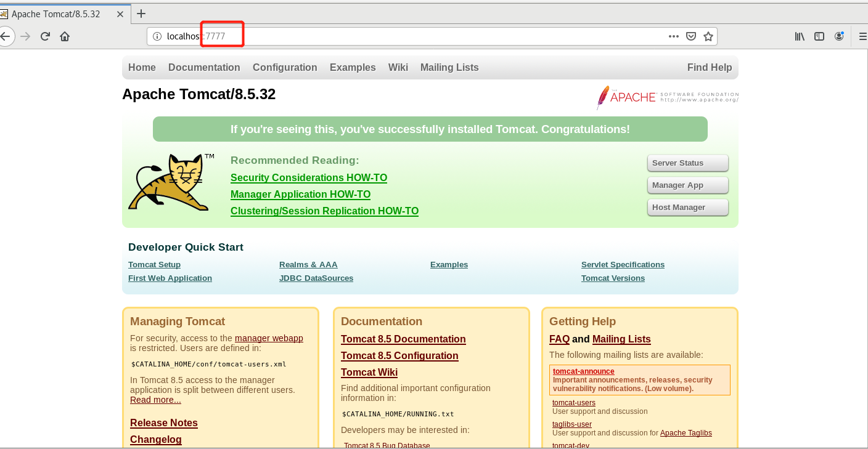Screen dimensions: 868x449
Task: Open the Apache Taglibs link
Action: tap(686, 433)
